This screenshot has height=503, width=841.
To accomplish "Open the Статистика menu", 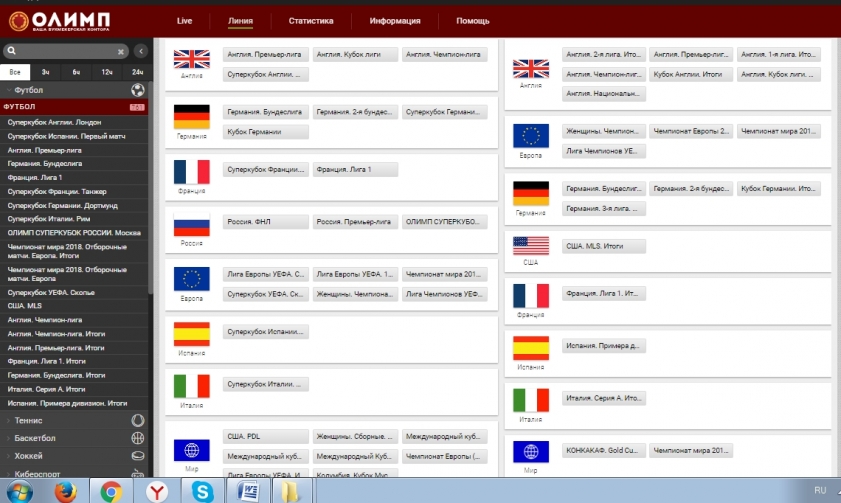I will [311, 21].
